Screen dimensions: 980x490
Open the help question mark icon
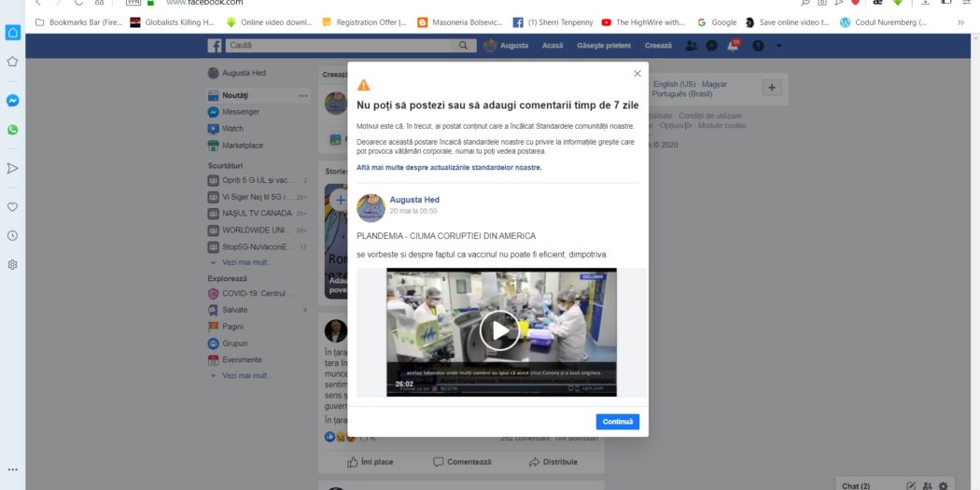click(758, 45)
